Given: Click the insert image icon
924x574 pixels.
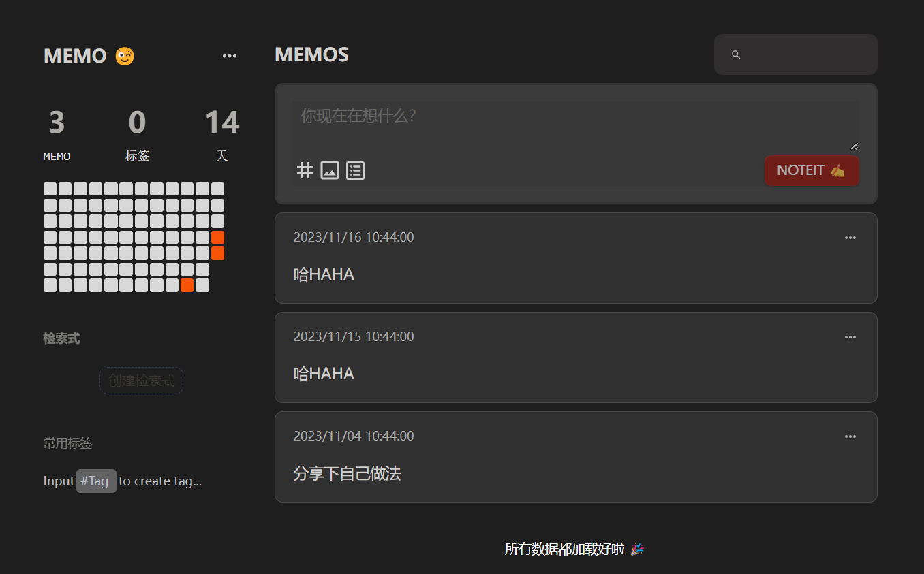Looking at the screenshot, I should tap(330, 170).
